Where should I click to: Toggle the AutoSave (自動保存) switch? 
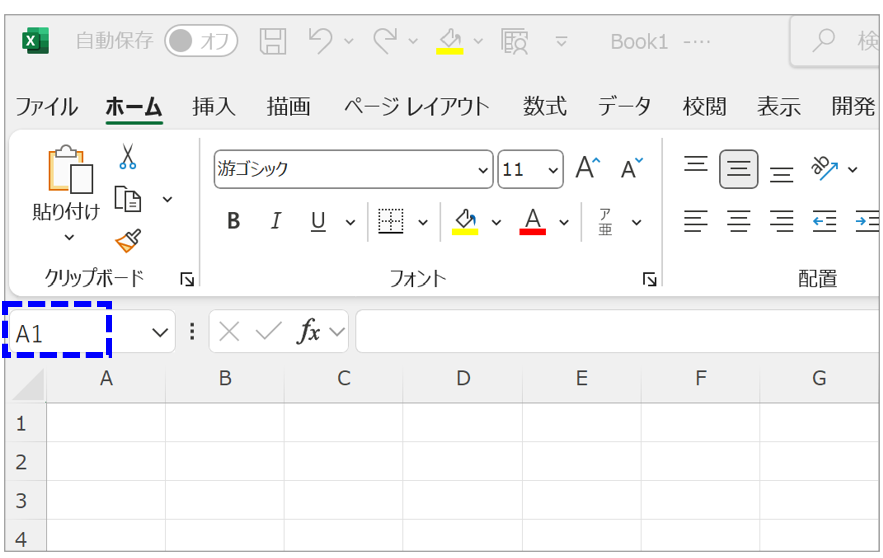(201, 41)
